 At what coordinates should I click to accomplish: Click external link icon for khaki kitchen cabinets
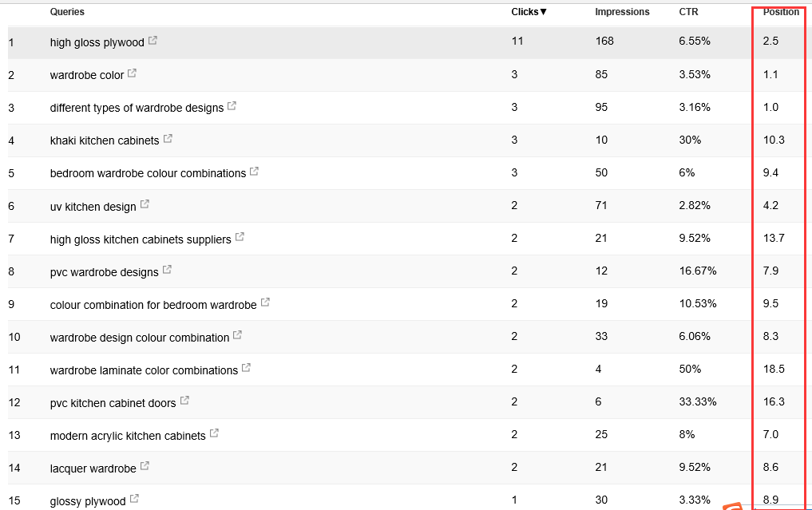[168, 139]
